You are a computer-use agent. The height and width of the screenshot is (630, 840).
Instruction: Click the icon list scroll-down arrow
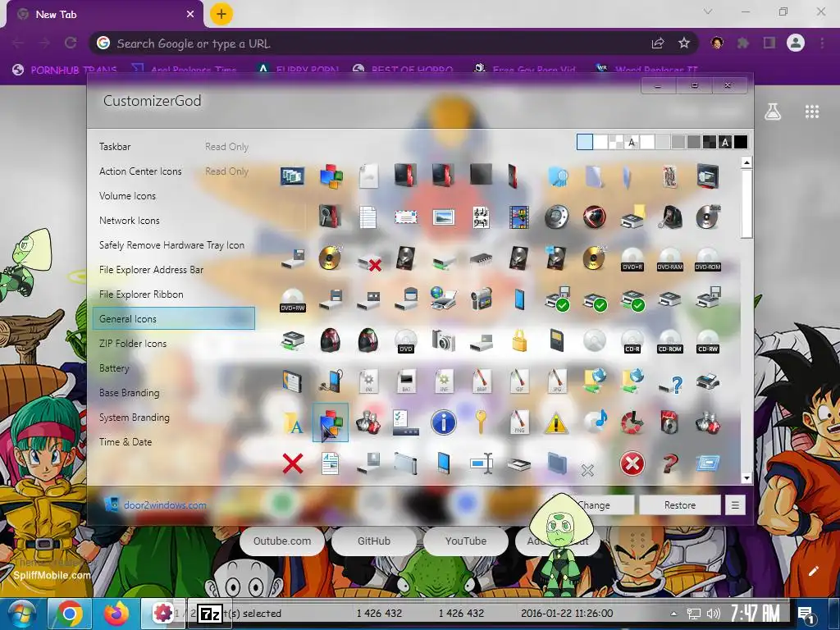click(x=746, y=478)
